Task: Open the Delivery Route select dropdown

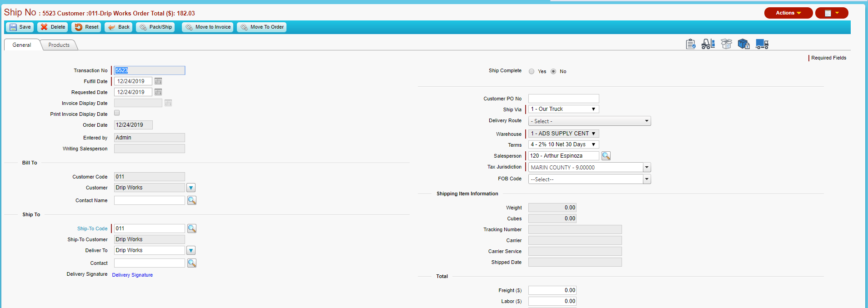Action: (x=590, y=121)
